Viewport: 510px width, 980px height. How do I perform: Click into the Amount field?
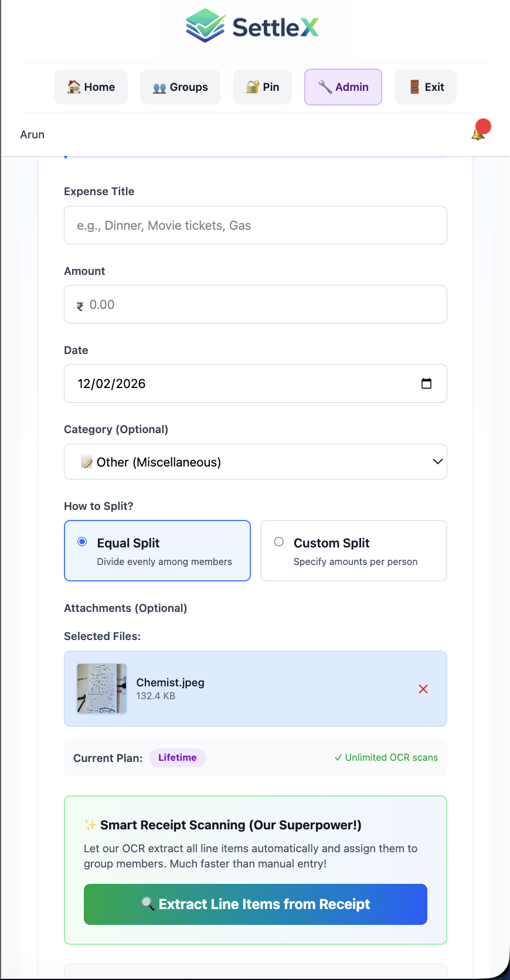pos(256,305)
